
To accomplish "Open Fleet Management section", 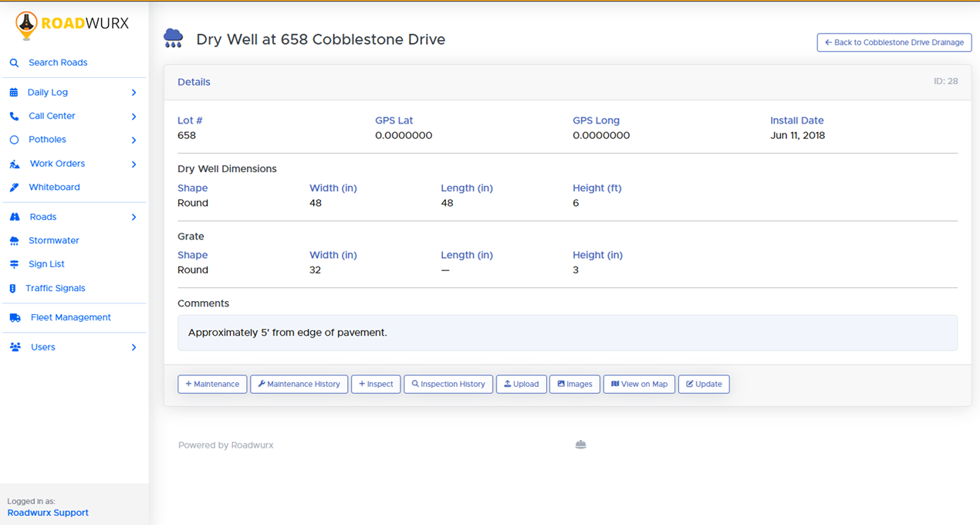I will [x=71, y=318].
